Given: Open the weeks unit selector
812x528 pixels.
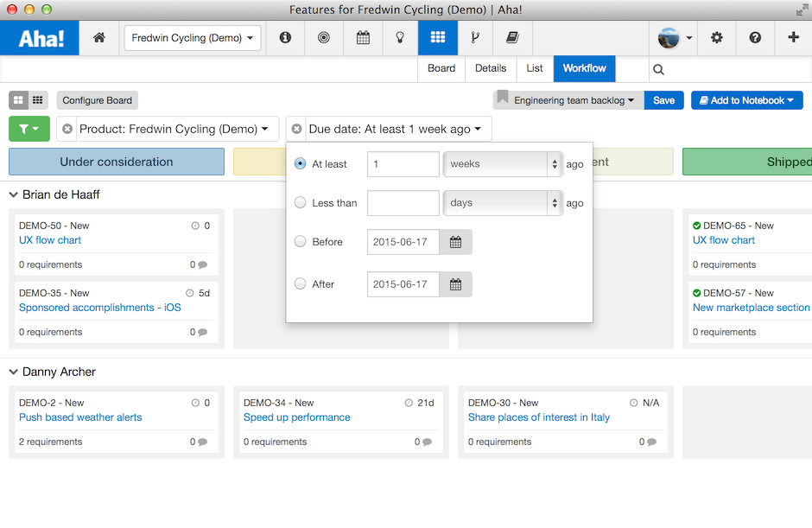Looking at the screenshot, I should [x=503, y=163].
